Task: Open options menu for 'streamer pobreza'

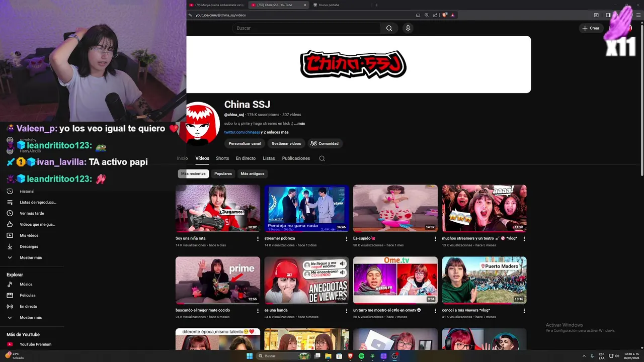Action: 346,239
